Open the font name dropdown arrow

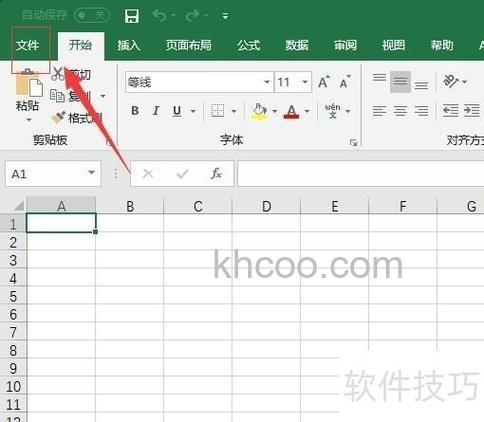coord(267,82)
